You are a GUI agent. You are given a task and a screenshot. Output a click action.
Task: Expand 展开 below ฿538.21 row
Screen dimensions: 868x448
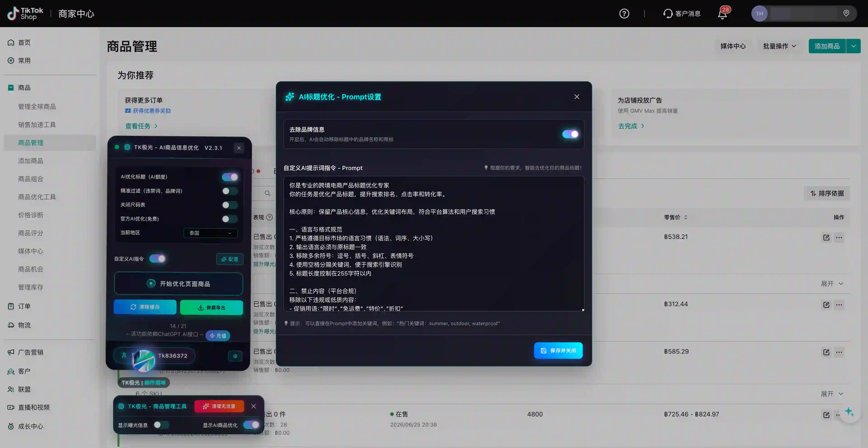[832, 284]
